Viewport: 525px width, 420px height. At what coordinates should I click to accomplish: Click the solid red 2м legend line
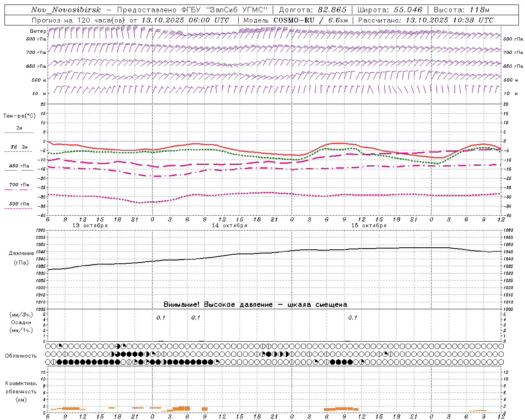pos(19,132)
